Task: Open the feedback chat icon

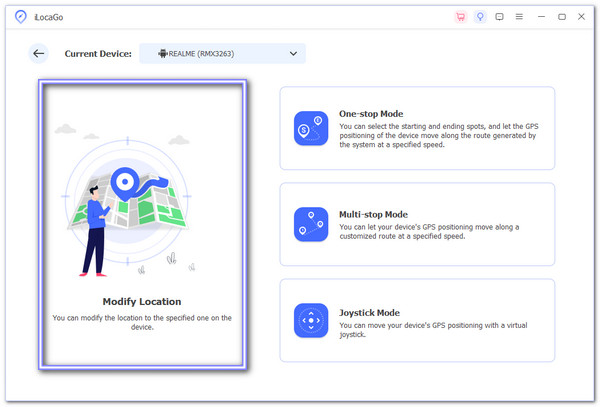Action: point(499,17)
